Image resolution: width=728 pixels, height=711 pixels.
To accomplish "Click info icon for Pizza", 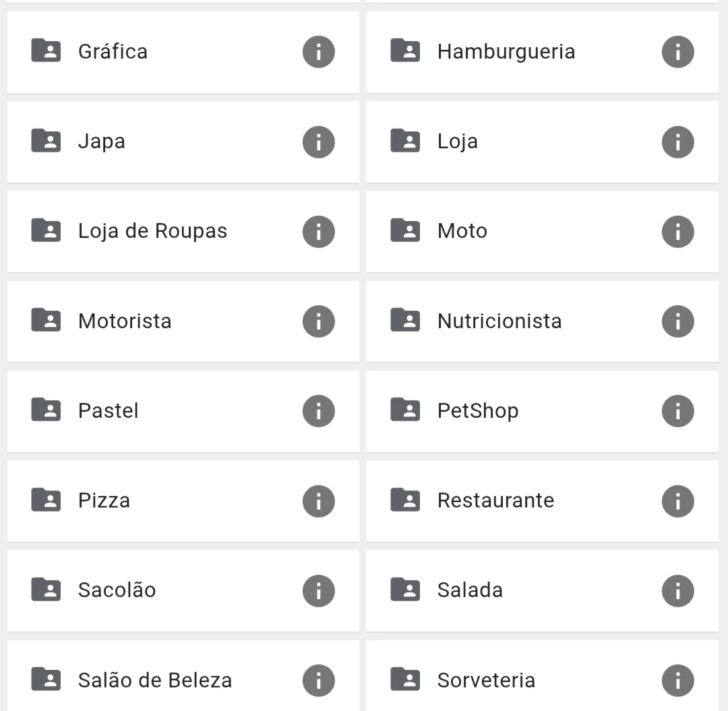I will click(318, 501).
